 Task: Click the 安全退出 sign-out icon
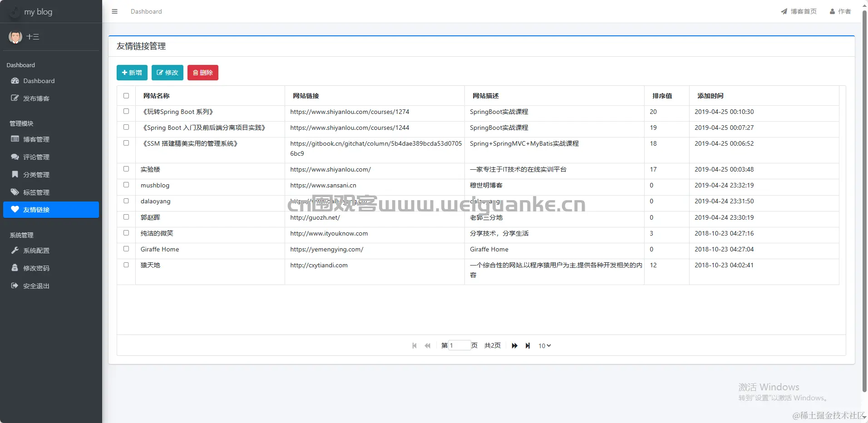[15, 285]
